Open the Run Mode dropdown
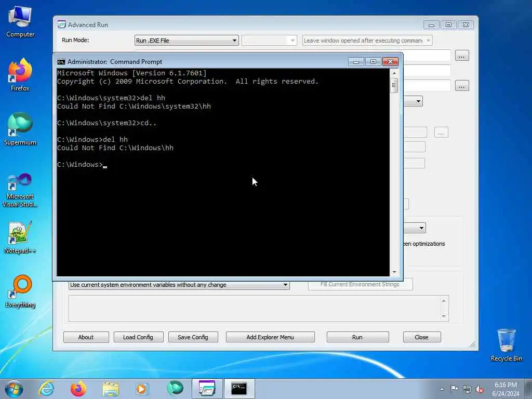Screen dimensions: 532x399 pyautogui.click(x=187, y=41)
